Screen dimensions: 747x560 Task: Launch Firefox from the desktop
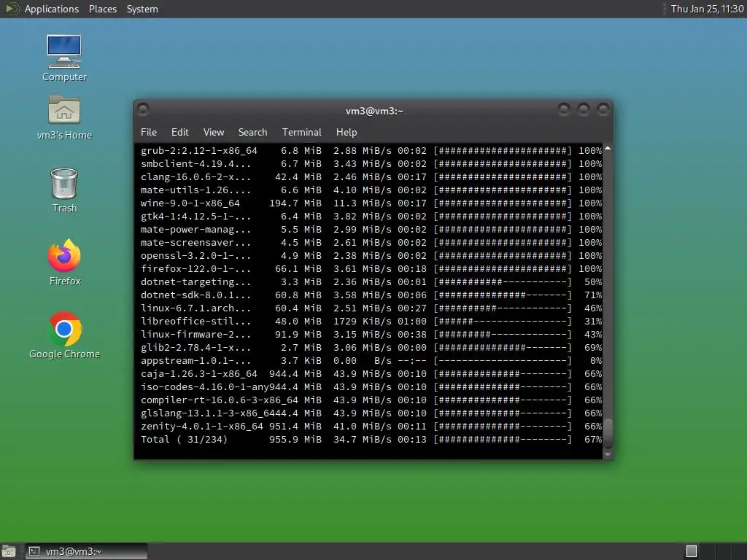click(x=64, y=262)
